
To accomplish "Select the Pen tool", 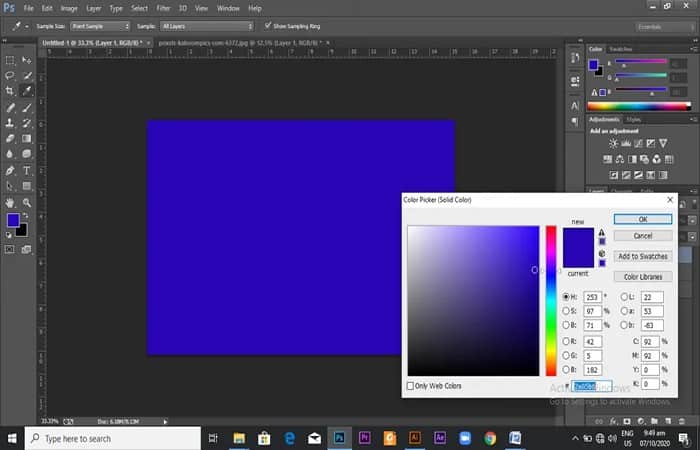I will pyautogui.click(x=10, y=171).
